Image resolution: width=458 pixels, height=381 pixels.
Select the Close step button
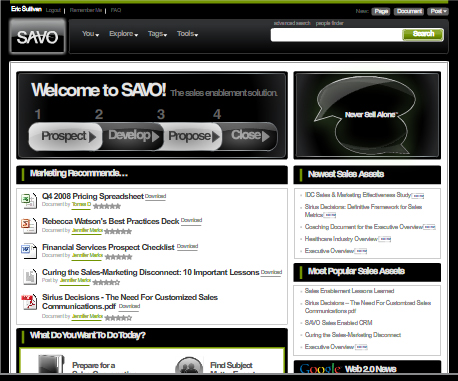pos(249,136)
